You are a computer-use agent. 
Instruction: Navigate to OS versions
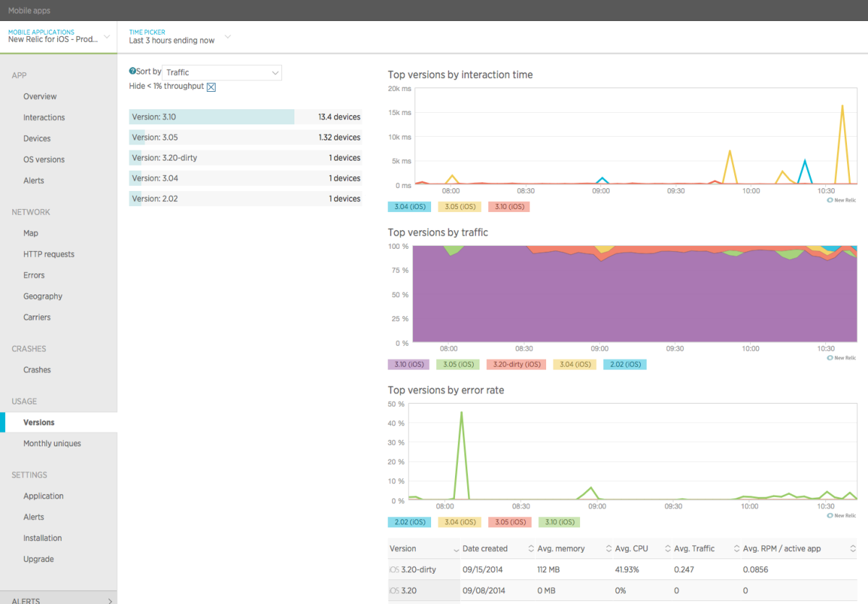tap(43, 159)
